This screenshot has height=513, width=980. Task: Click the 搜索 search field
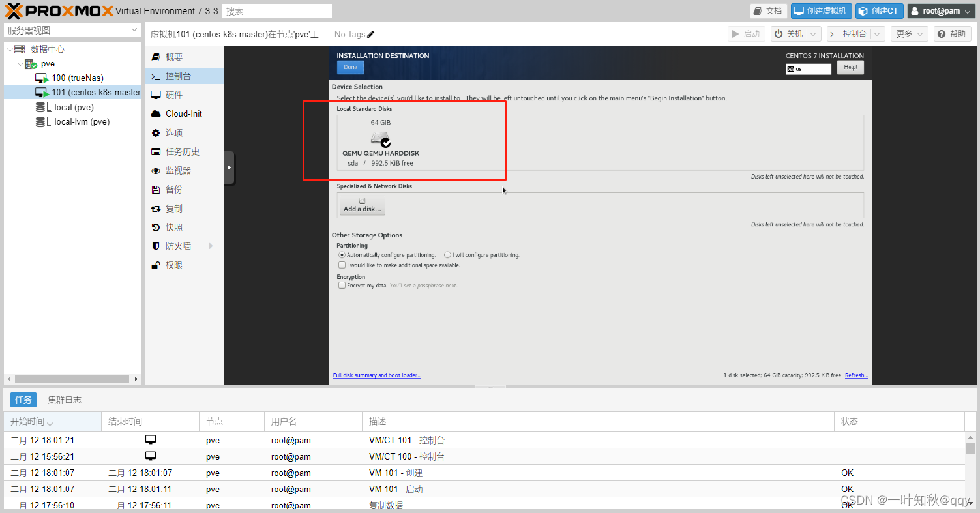point(277,11)
